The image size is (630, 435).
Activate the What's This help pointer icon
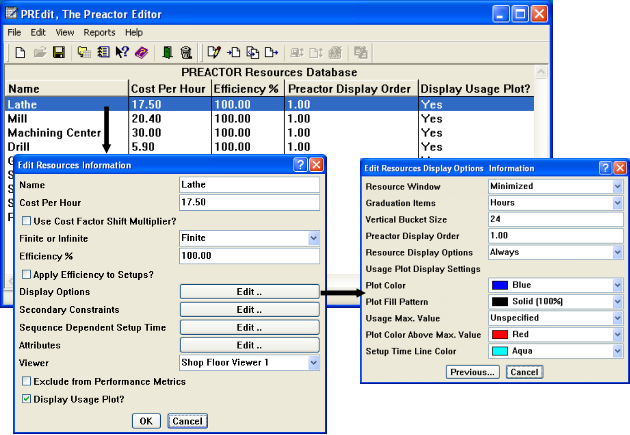click(x=122, y=52)
